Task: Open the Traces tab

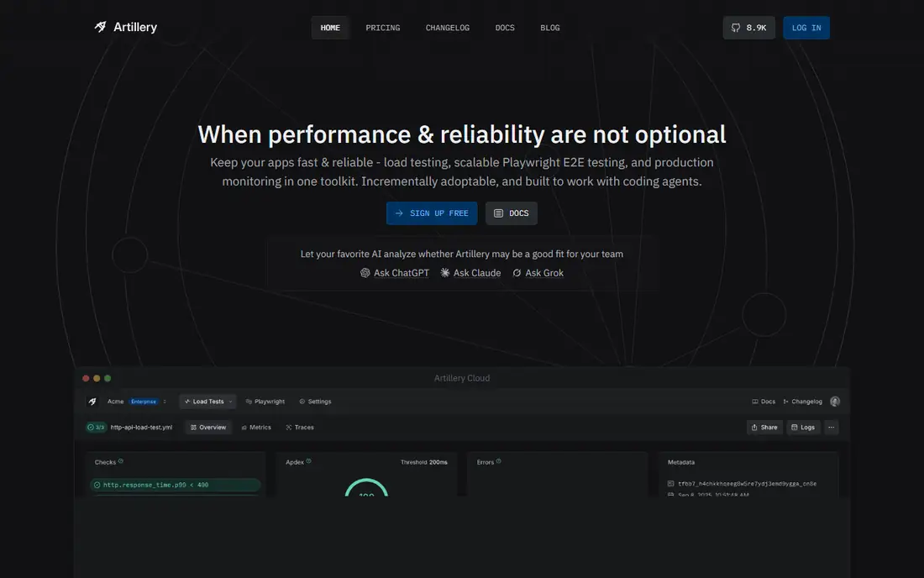Action: pyautogui.click(x=300, y=427)
